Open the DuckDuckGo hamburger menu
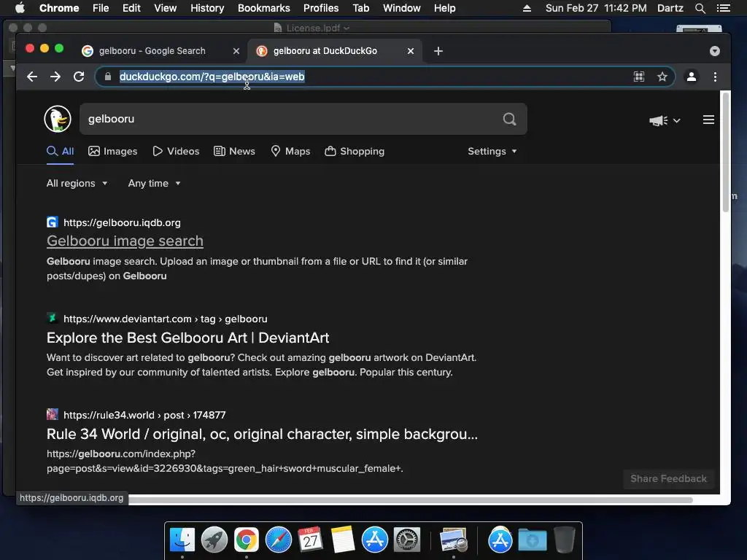The height and width of the screenshot is (560, 747). tap(708, 120)
